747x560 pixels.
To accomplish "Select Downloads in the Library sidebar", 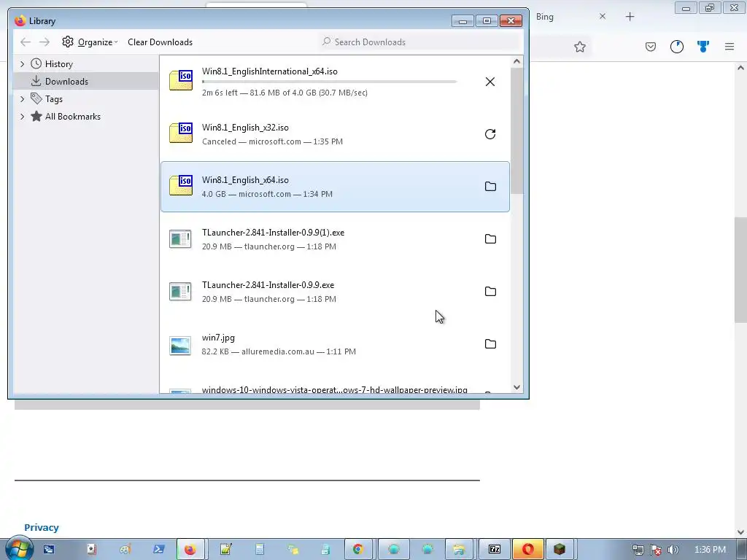I will 66,82.
